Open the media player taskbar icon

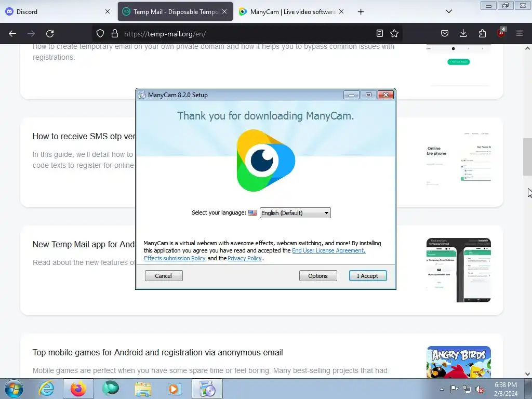click(x=175, y=389)
